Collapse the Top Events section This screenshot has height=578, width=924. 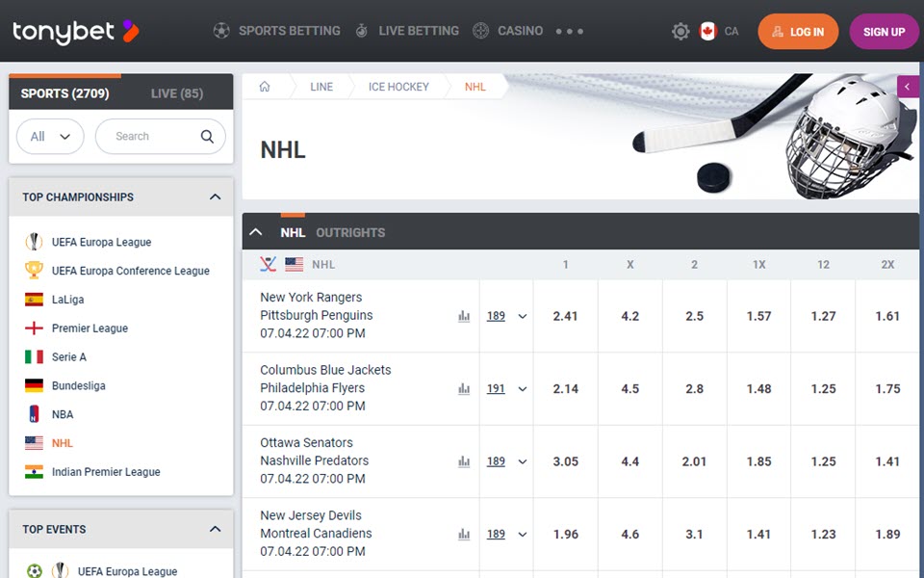[x=215, y=529]
